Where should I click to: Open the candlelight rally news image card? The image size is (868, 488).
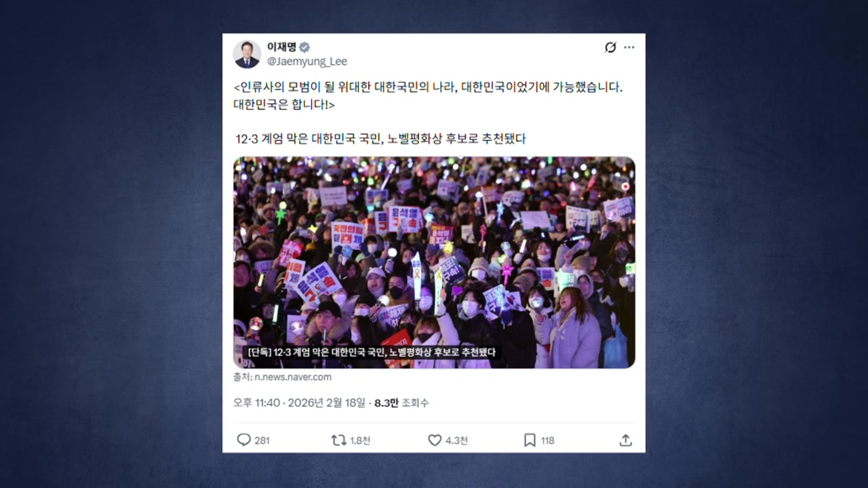[x=434, y=262]
